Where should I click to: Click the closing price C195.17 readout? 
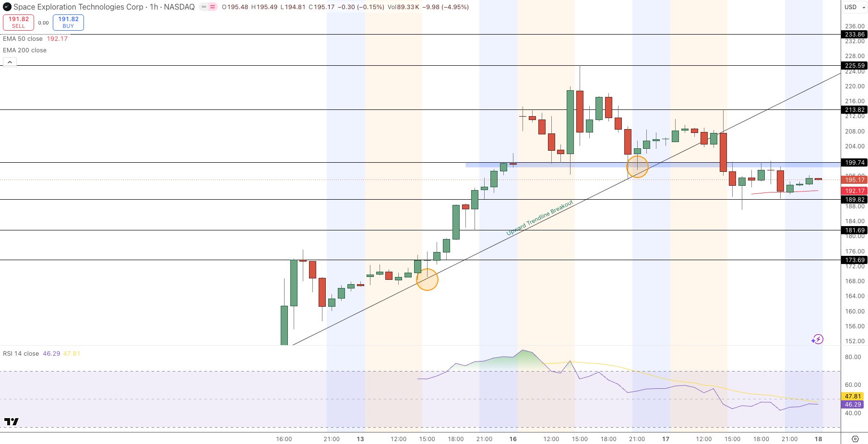tap(321, 7)
